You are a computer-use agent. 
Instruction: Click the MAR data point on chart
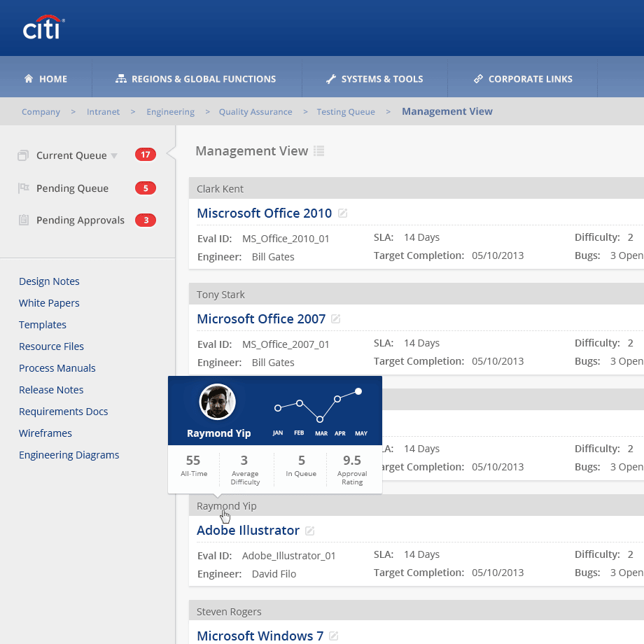[x=319, y=419]
